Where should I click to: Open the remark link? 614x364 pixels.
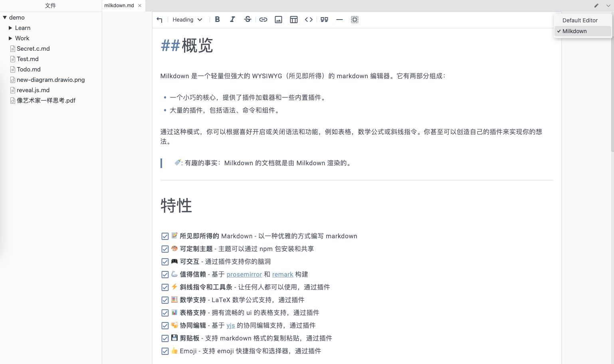[283, 275]
